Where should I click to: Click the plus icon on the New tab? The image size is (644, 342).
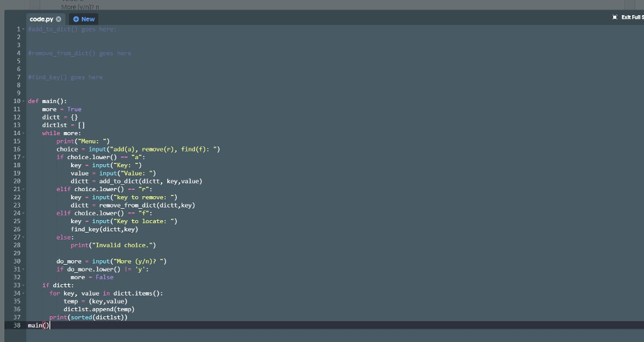(75, 19)
